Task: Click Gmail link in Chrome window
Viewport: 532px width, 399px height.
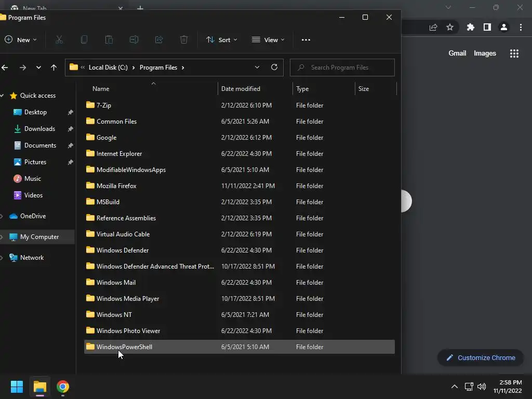Action: click(x=457, y=54)
